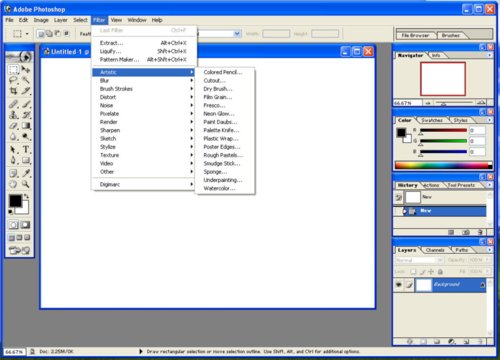Select the Pen tool
The width and height of the screenshot is (500, 360).
point(13,160)
